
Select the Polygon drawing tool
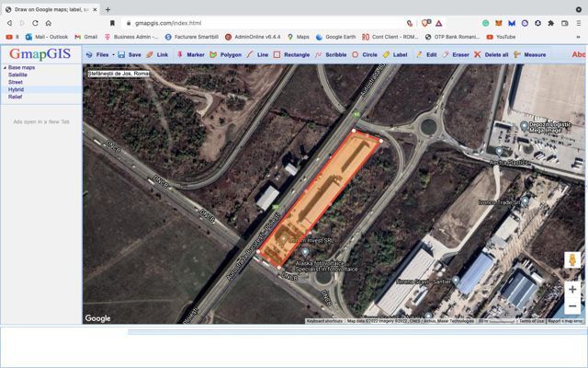tap(225, 55)
